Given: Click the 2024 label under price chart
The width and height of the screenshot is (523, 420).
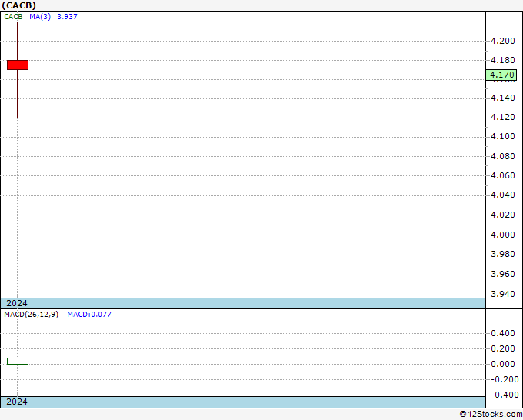Looking at the screenshot, I should [x=17, y=303].
